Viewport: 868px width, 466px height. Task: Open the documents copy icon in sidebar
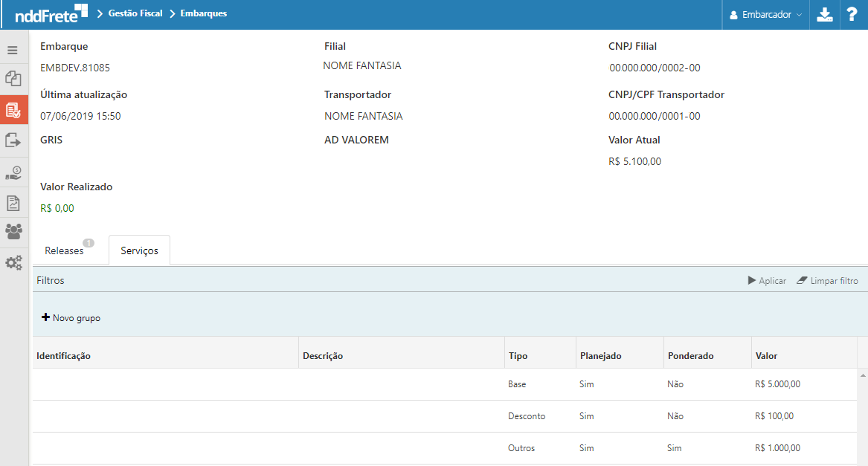pyautogui.click(x=13, y=79)
